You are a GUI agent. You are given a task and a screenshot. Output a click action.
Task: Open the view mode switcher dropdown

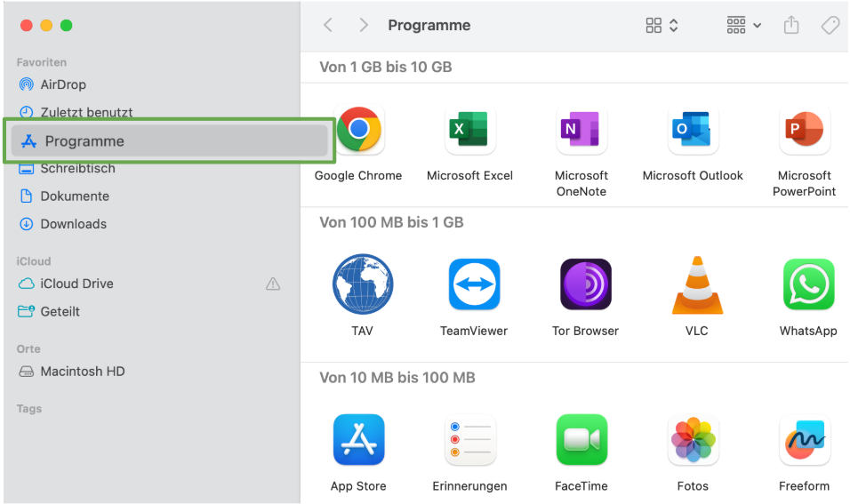(x=662, y=26)
